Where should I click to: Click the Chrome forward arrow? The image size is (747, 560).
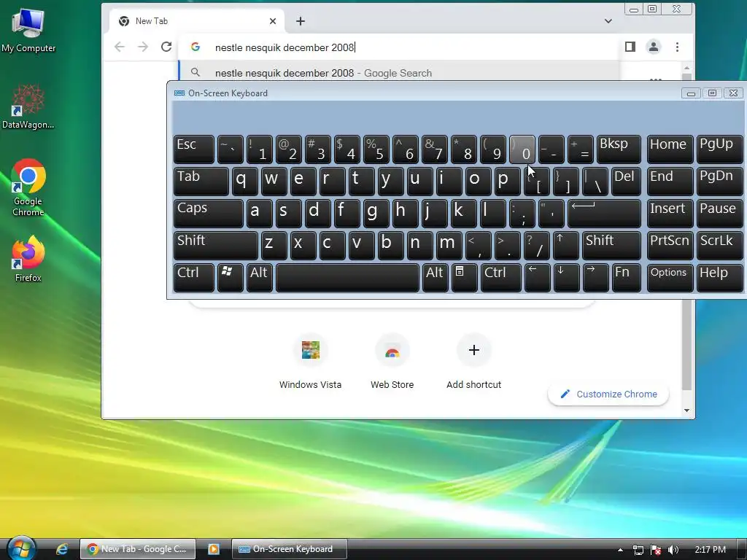coord(142,47)
